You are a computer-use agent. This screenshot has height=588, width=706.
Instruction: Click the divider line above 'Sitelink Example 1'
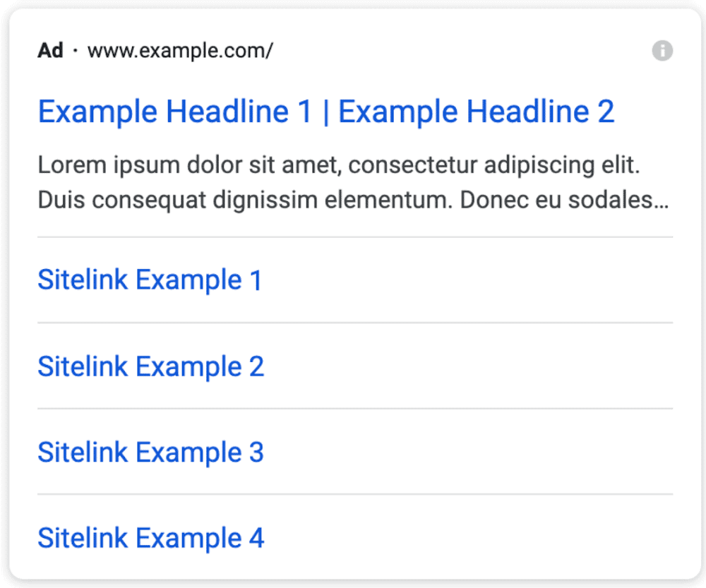353,234
